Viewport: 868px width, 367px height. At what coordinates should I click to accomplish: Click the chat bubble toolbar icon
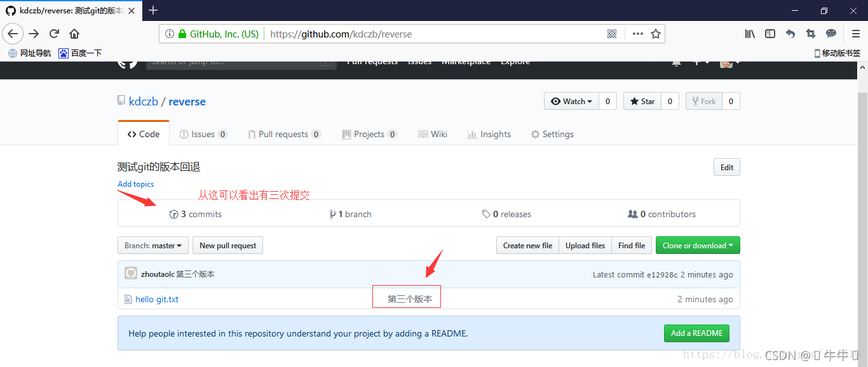[831, 34]
